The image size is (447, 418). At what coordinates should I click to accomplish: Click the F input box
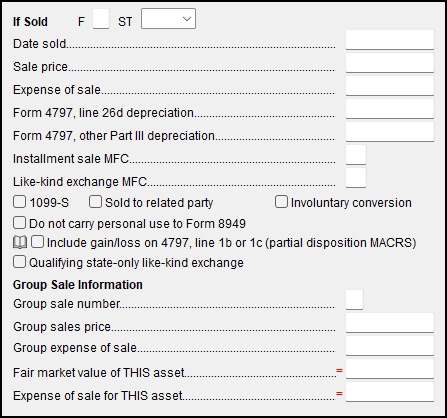click(x=101, y=19)
